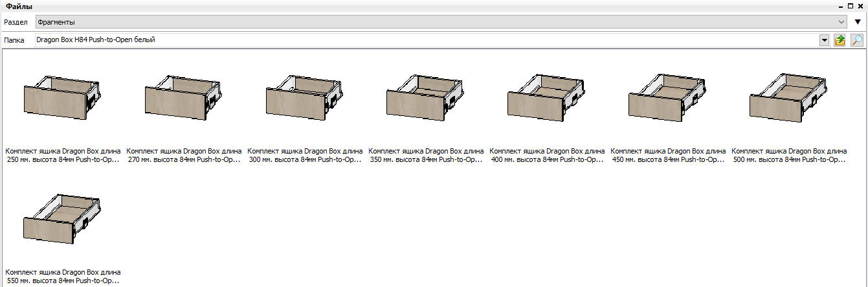Screen dimensions: 868x287
Task: Select the 300 мм drawer thumbnail
Action: 305,97
